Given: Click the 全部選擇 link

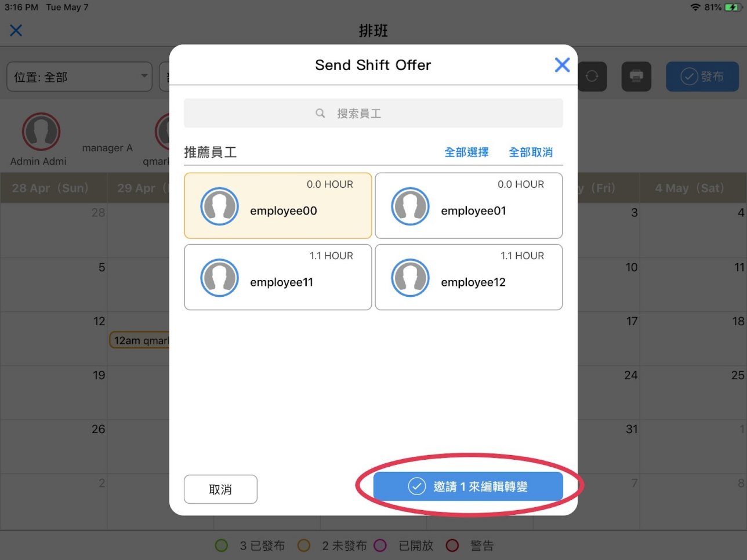Looking at the screenshot, I should click(x=466, y=152).
